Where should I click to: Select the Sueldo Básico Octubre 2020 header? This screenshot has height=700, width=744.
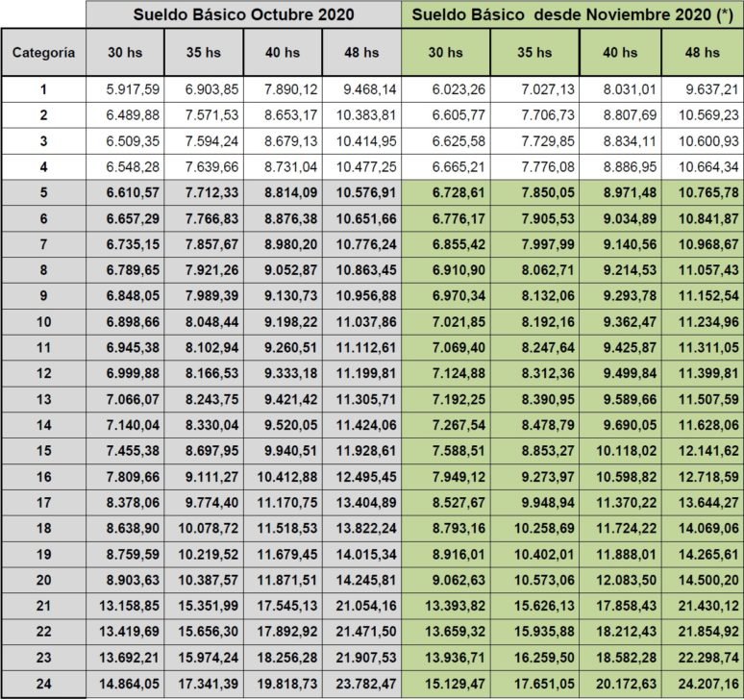point(243,14)
